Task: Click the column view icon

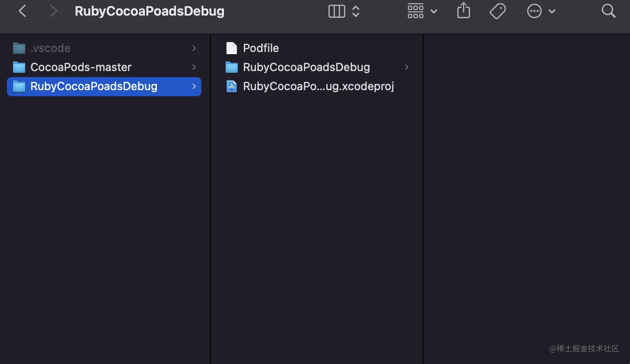Action: [337, 11]
